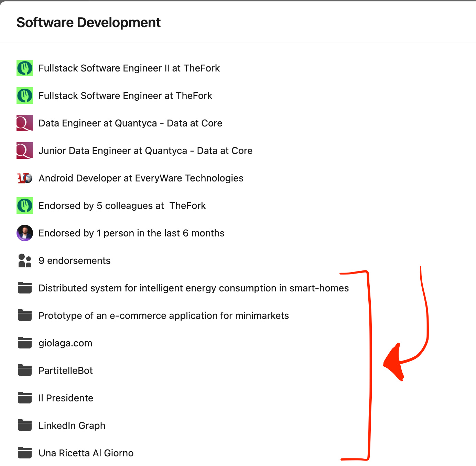The width and height of the screenshot is (476, 466).
Task: Click folder icon beside Una Ricetta Al Giorno
Action: click(x=25, y=453)
